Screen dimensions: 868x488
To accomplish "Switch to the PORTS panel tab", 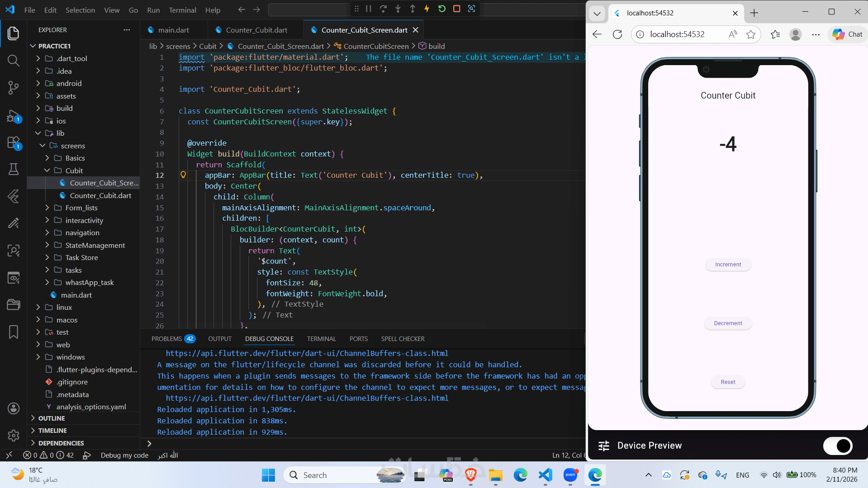I will [x=359, y=339].
